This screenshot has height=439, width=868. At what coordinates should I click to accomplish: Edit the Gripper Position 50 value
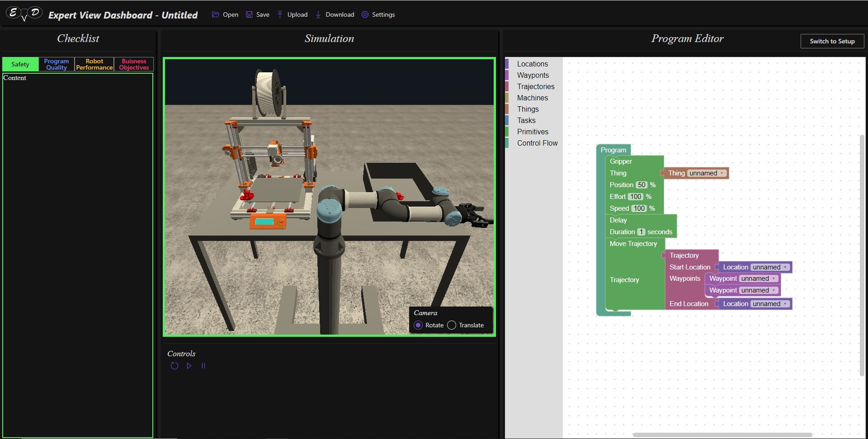point(642,185)
